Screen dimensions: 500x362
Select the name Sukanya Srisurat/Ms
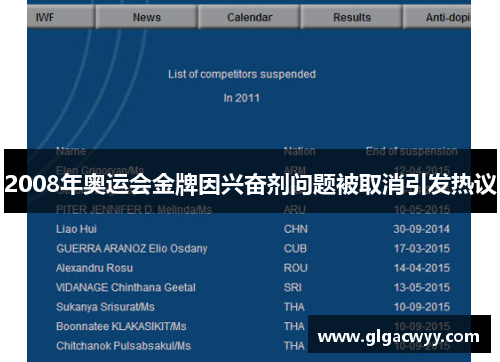(x=105, y=307)
